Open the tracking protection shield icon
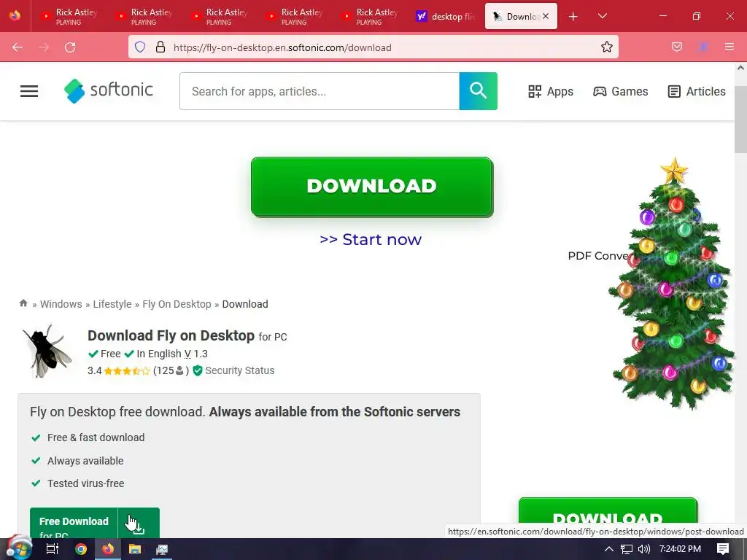The height and width of the screenshot is (560, 747). tap(140, 47)
